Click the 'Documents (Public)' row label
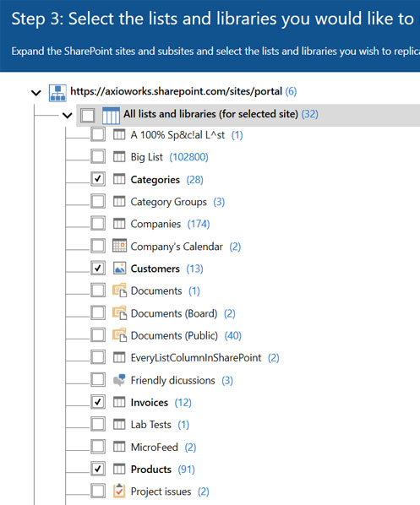Image resolution: width=420 pixels, height=505 pixels. click(x=174, y=335)
